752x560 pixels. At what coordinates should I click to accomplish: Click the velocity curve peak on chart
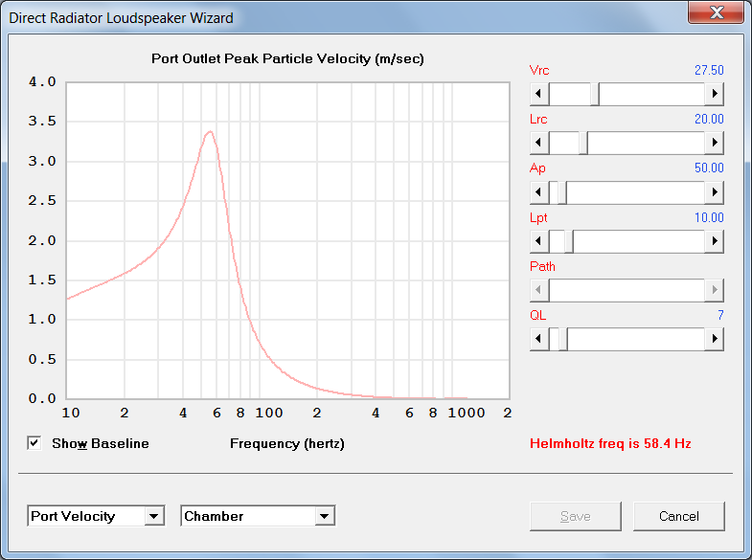tap(210, 132)
